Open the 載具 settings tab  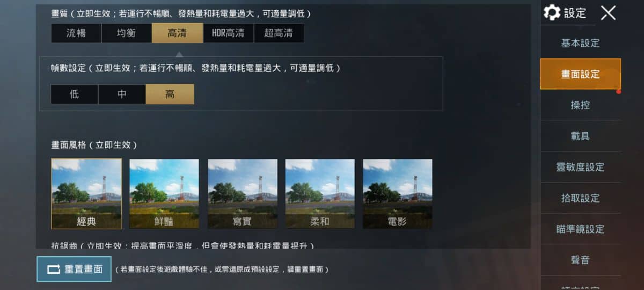tap(580, 136)
